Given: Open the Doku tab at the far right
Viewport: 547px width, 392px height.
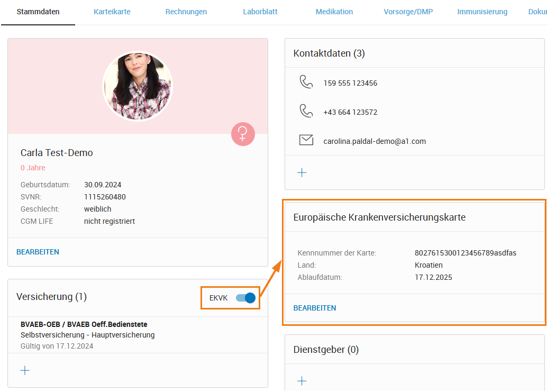Looking at the screenshot, I should point(537,11).
